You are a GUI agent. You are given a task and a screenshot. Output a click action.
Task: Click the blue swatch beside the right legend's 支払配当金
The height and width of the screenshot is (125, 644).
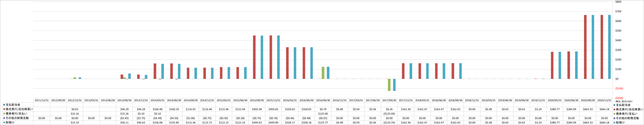pos(614,105)
